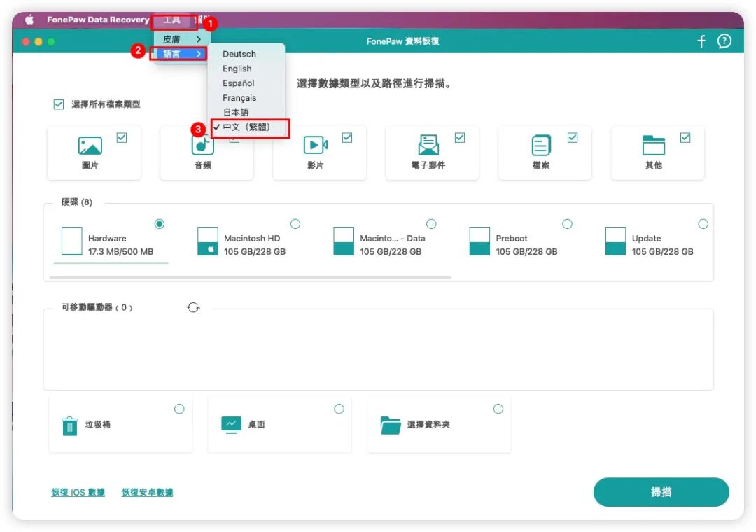Screen dimensions: 756x532
Task: Select the Macinto... - Data radio button
Action: (x=431, y=224)
